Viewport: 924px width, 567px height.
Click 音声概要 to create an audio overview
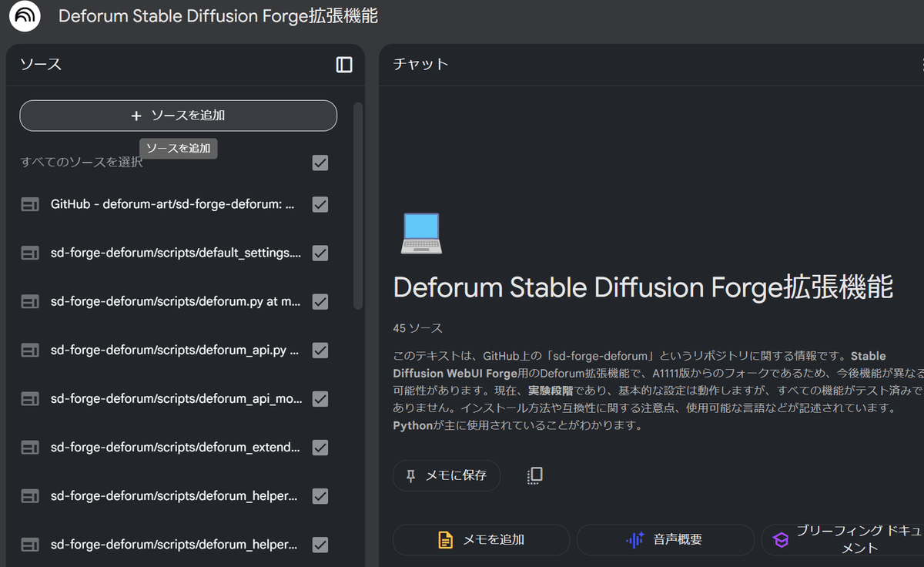665,539
